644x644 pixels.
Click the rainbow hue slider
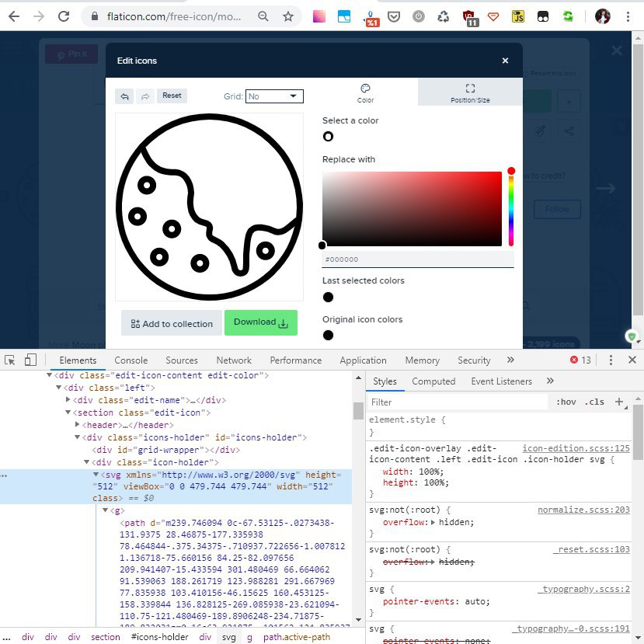click(511, 209)
